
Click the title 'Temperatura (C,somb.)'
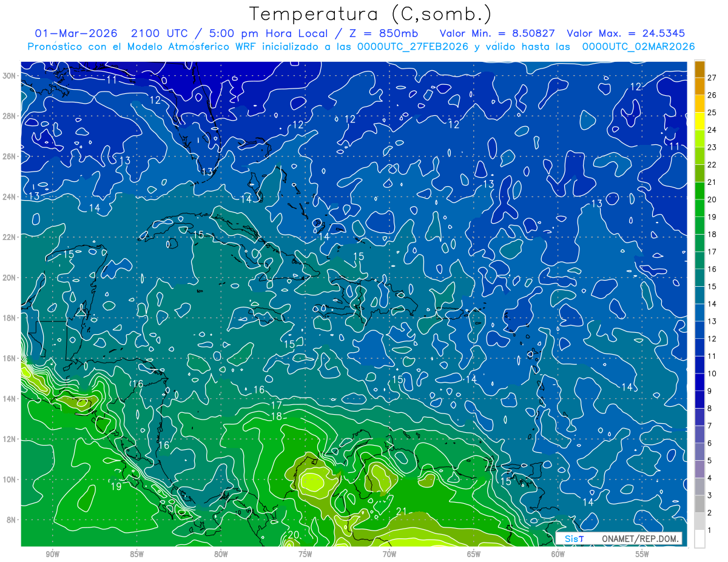pyautogui.click(x=370, y=14)
